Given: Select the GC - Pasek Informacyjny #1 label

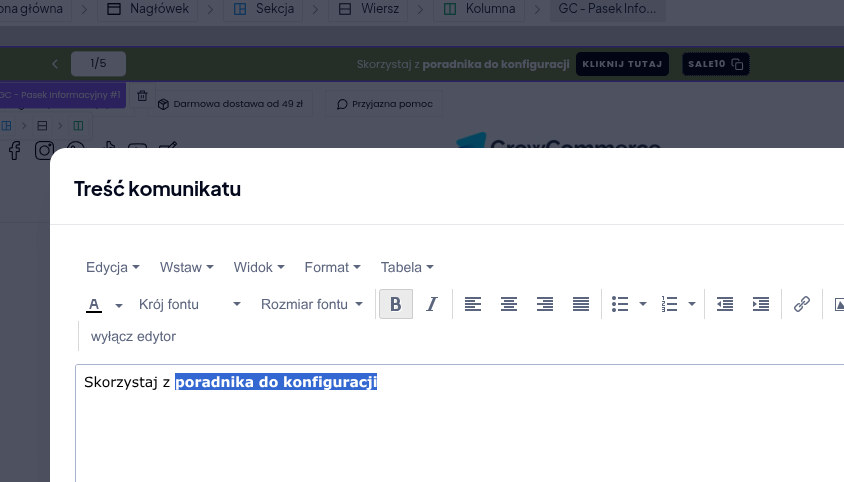Looking at the screenshot, I should click(x=62, y=95).
